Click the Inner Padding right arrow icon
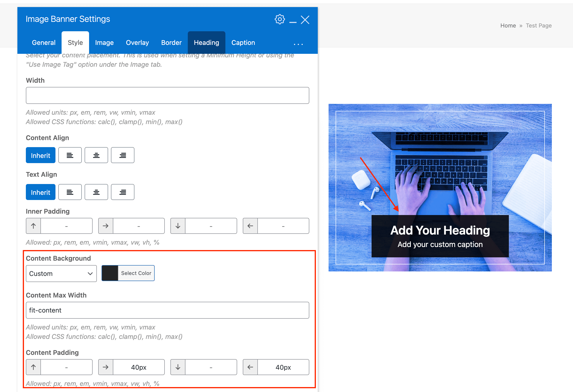Screen dimensions: 573x392 tap(106, 226)
